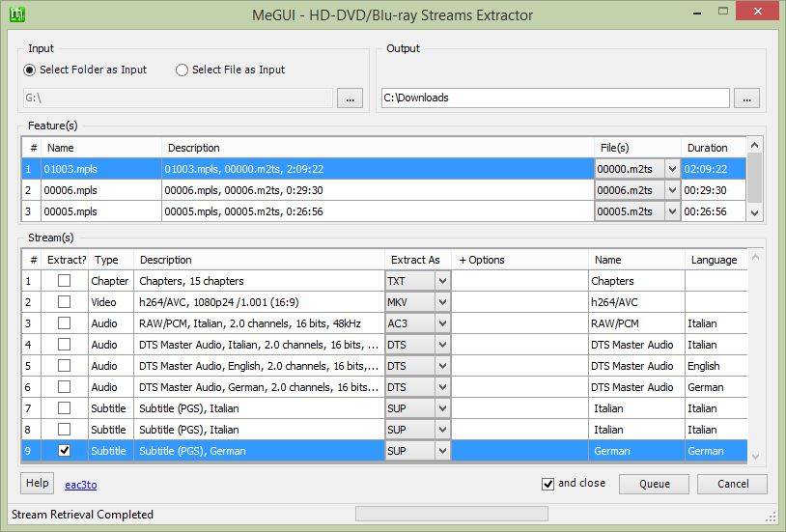Image resolution: width=786 pixels, height=532 pixels.
Task: Check the Extract box for Chapters stream
Action: click(x=64, y=281)
